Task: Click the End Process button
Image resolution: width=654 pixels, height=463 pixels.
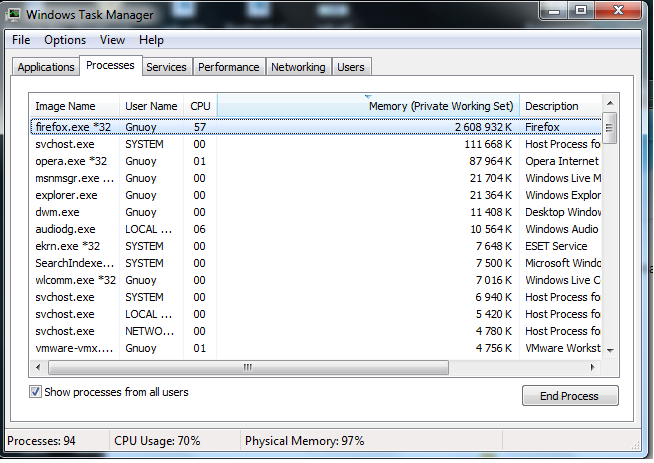Action: (x=570, y=396)
